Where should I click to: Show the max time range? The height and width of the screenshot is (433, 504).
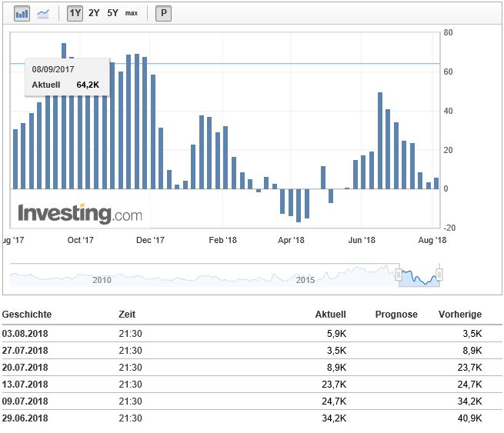(132, 13)
